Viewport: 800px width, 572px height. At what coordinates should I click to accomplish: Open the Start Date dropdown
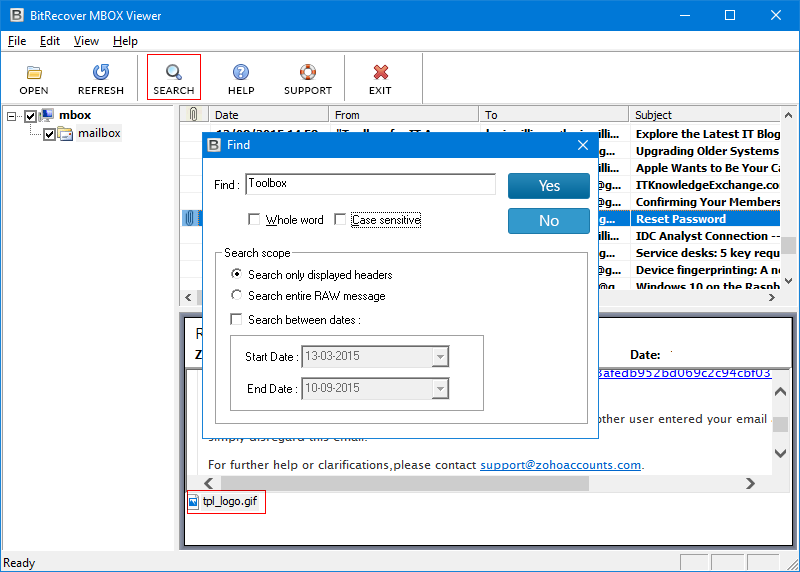440,356
